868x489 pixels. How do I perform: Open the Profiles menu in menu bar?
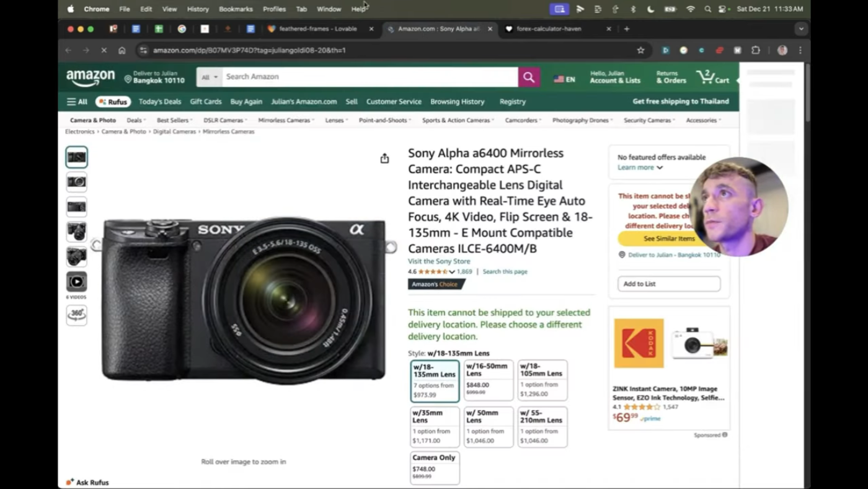pyautogui.click(x=274, y=9)
